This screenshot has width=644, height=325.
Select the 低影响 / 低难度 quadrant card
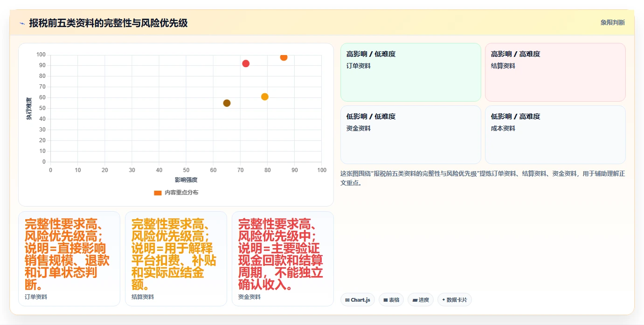coord(410,135)
